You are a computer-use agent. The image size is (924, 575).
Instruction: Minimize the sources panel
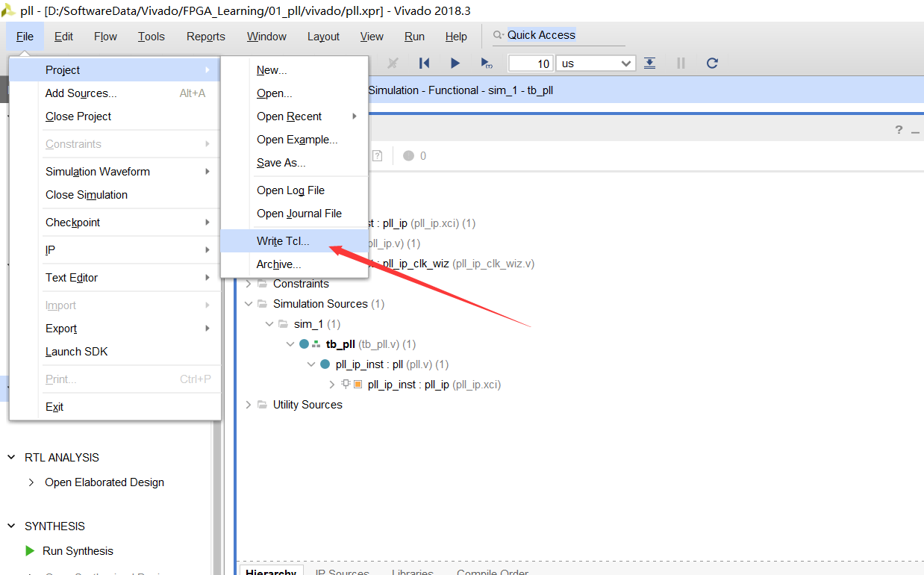pos(916,130)
